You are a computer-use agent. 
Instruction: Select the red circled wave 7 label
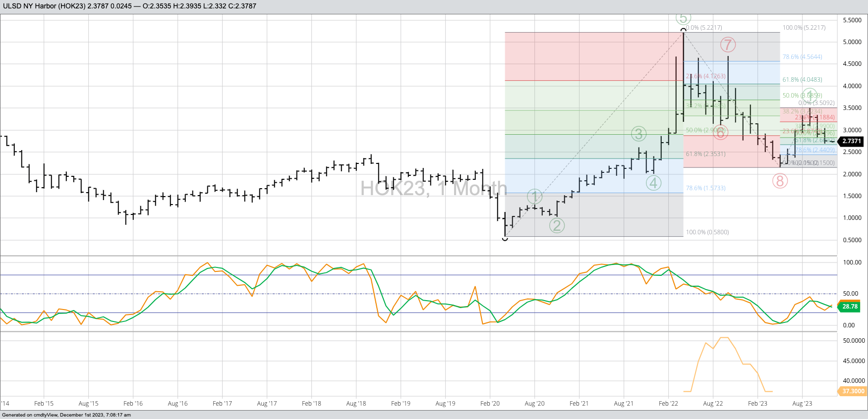727,45
